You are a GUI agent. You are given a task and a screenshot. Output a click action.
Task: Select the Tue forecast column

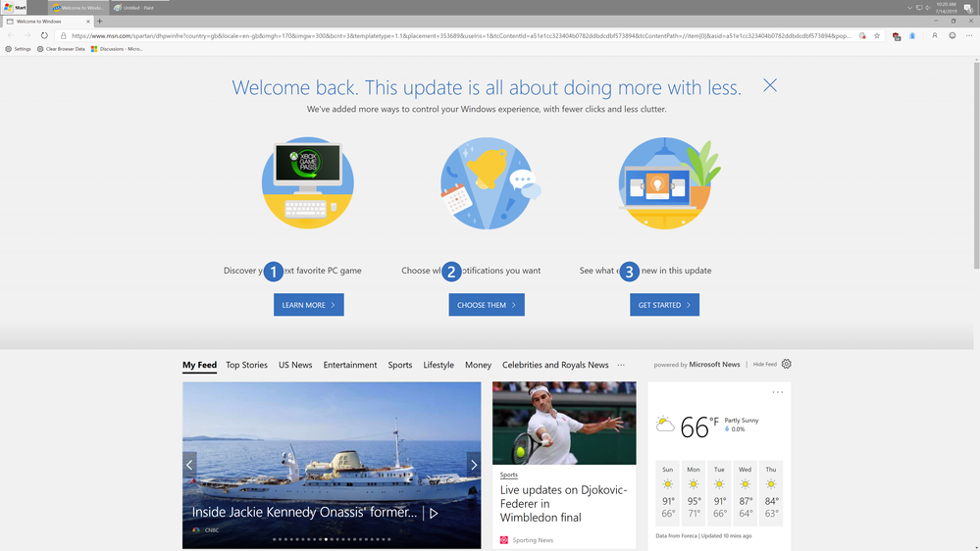tap(719, 493)
